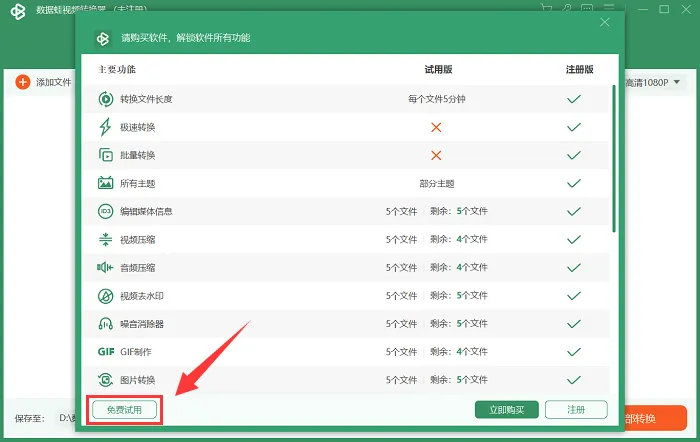
Task: Open the hamburger menu in title bar
Action: coord(609,8)
